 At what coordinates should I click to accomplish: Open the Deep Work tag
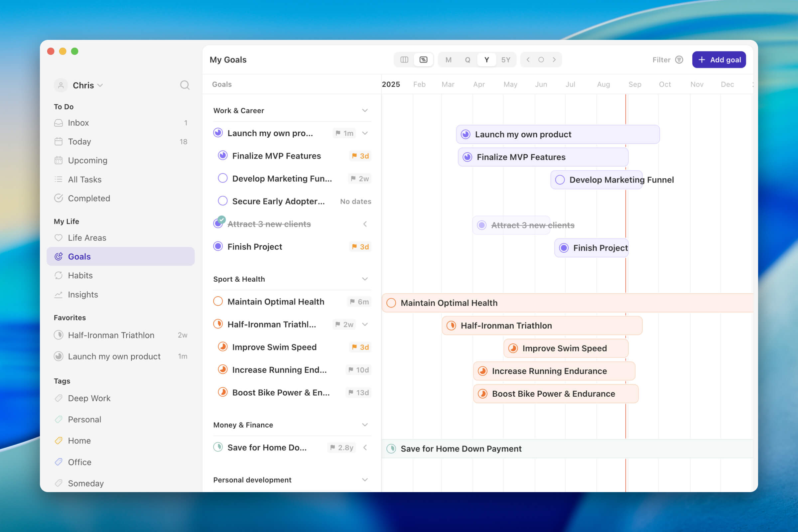[x=89, y=398]
